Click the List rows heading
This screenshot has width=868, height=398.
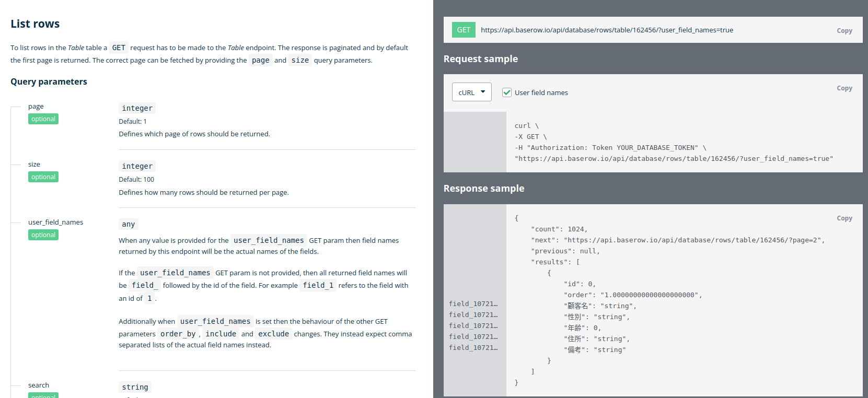[x=35, y=24]
